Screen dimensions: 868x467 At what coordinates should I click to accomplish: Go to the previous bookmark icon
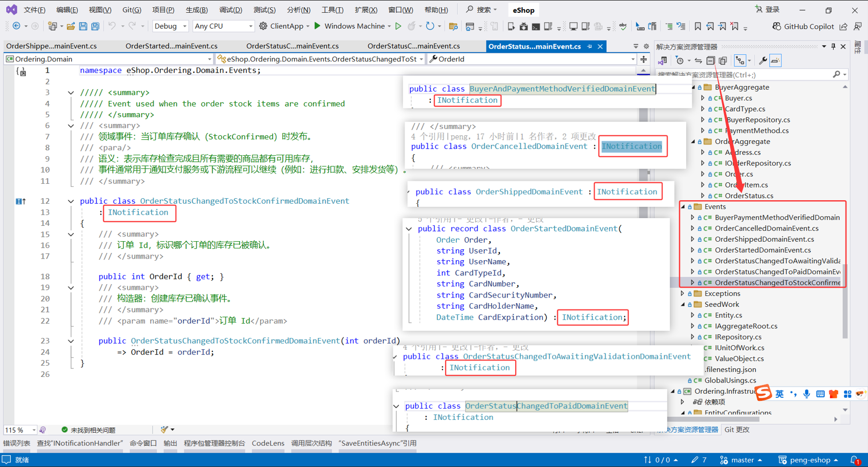coord(710,26)
